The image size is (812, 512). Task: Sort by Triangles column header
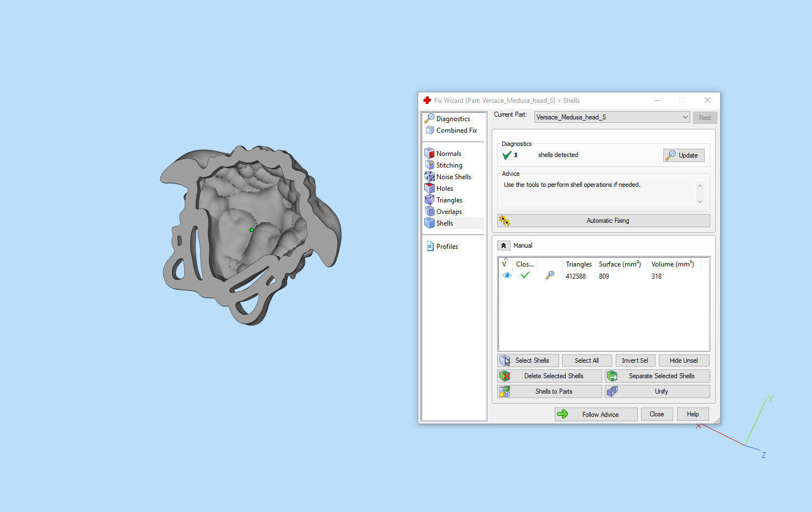coord(579,264)
